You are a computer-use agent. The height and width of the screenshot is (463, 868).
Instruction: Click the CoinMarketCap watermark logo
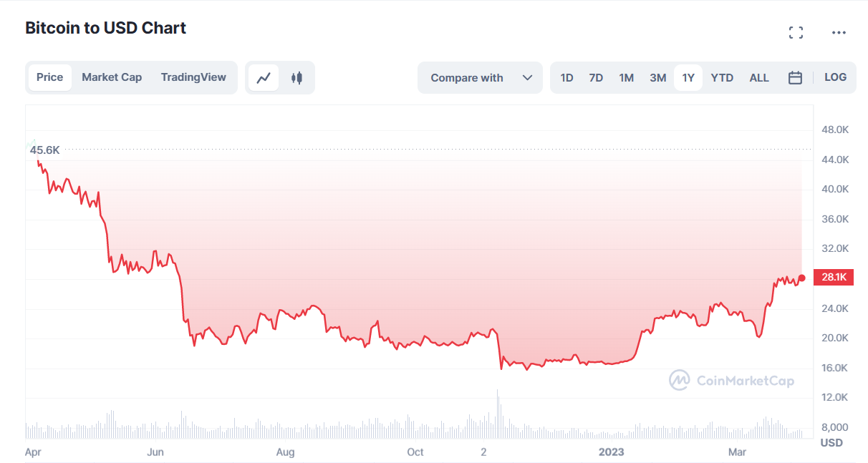[731, 381]
